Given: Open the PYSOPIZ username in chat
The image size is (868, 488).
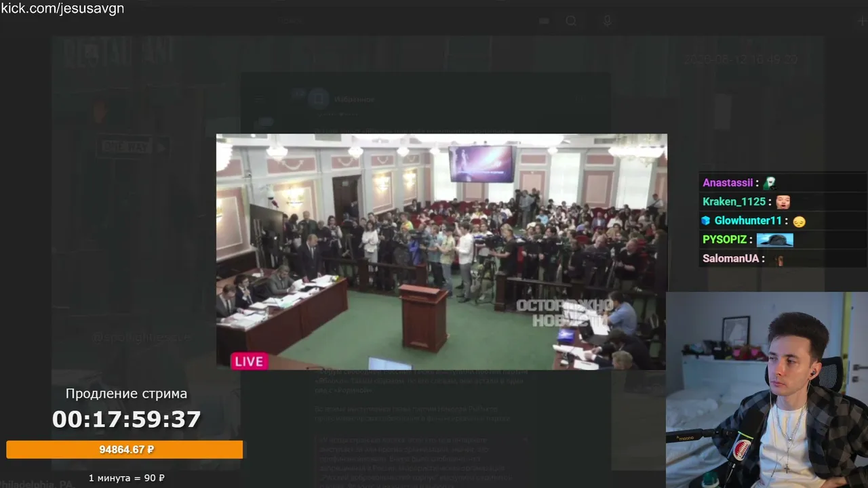Looking at the screenshot, I should pos(724,240).
